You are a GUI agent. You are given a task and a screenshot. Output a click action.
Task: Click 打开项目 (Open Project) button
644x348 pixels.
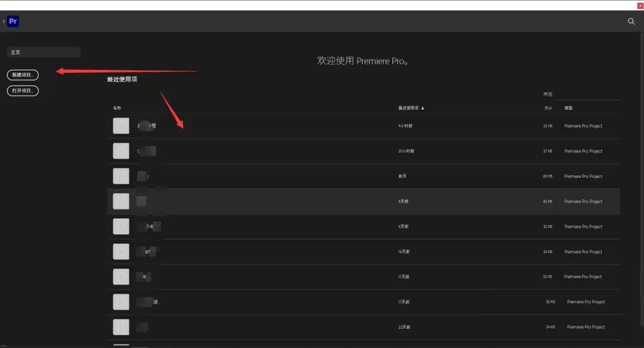pos(23,91)
